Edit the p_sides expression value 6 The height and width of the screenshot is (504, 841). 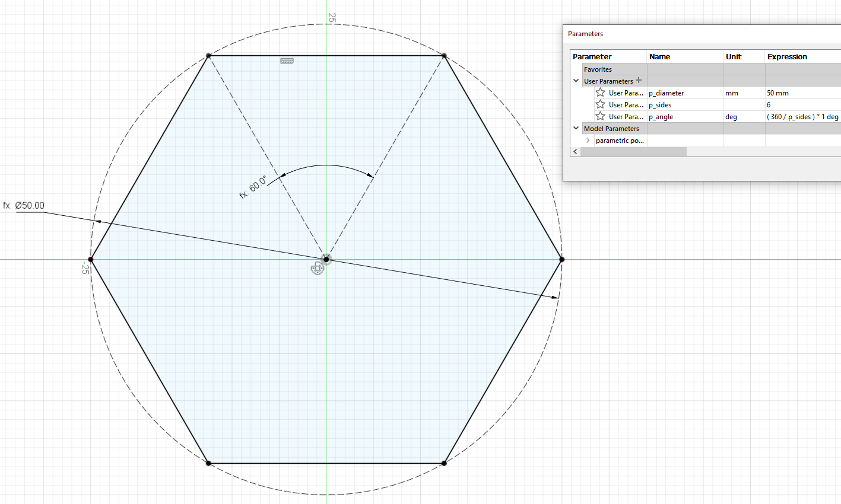point(769,105)
